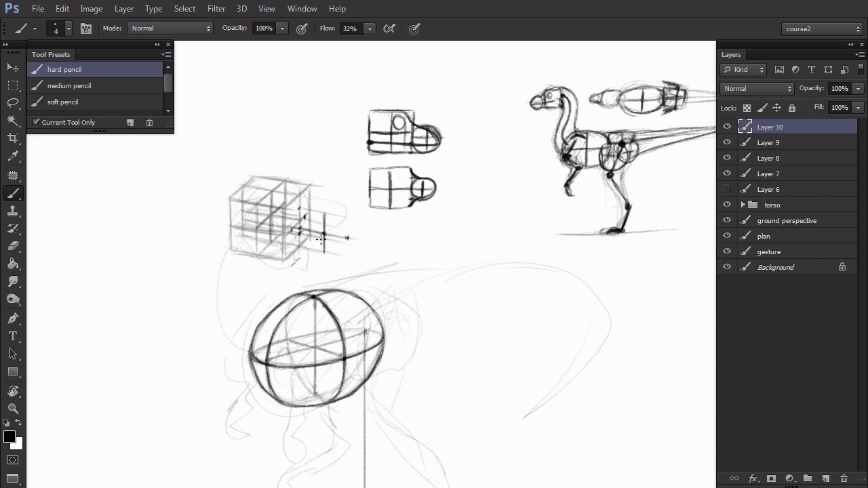Open the Filter menu
The width and height of the screenshot is (868, 488).
click(216, 9)
